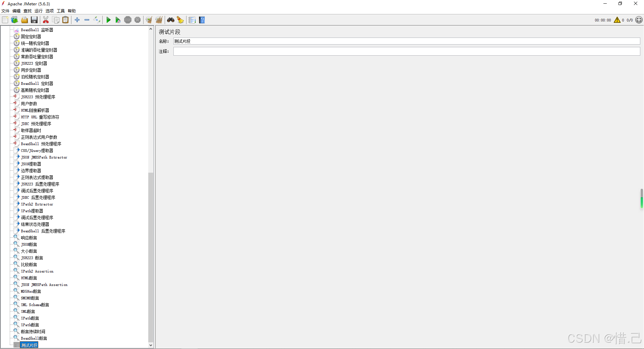This screenshot has width=644, height=349.
Task: Expand all nodes with plus icon
Action: 77,20
